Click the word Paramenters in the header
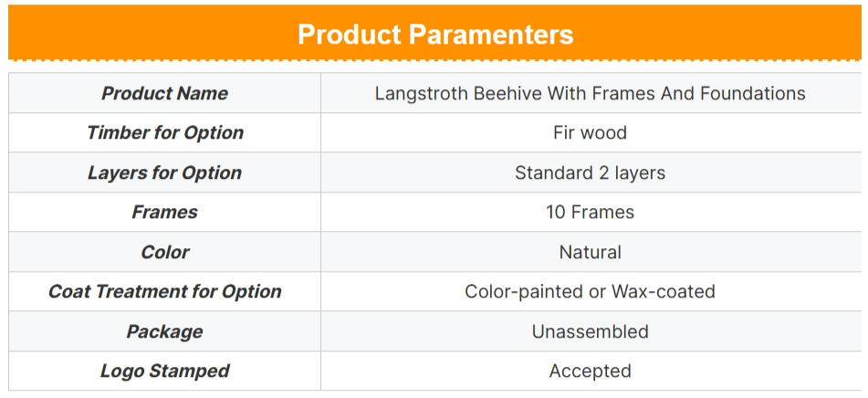The height and width of the screenshot is (398, 868). click(491, 35)
